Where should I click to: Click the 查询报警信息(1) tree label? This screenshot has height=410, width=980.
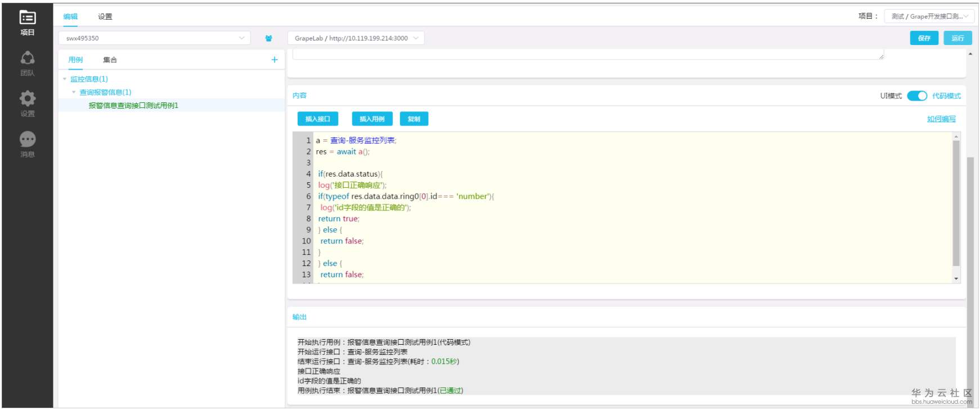coord(105,92)
